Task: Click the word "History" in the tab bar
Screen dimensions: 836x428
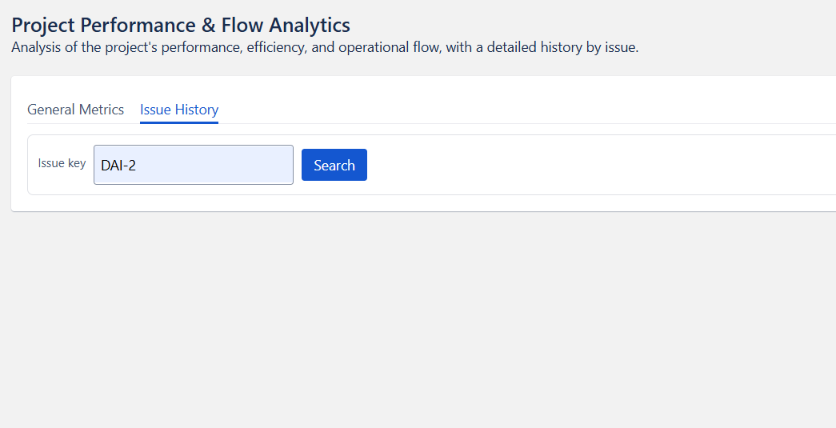Action: tap(197, 110)
